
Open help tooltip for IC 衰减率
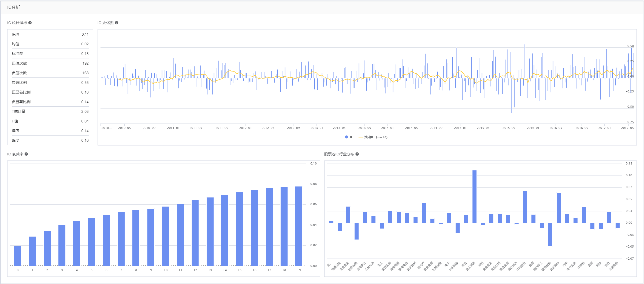point(26,154)
